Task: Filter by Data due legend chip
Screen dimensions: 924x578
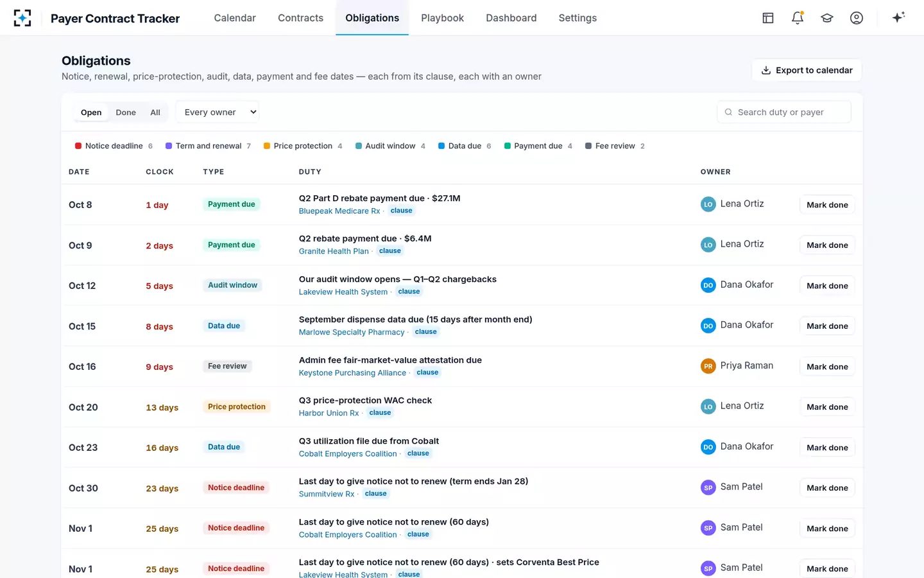Action: coord(465,146)
